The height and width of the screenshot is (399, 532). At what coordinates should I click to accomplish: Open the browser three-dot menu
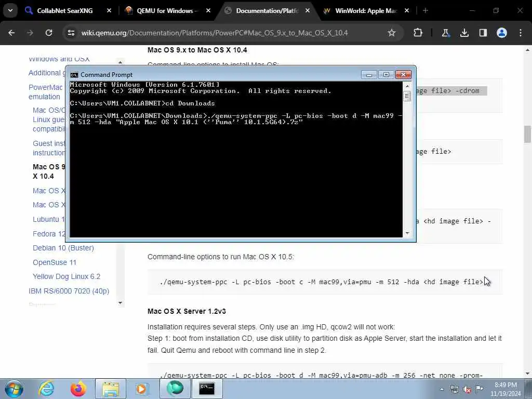(x=521, y=33)
